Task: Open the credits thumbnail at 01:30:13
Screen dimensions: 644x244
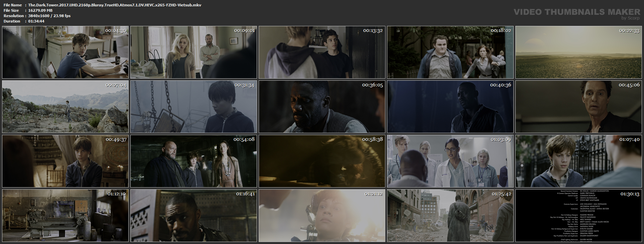Action: (578, 215)
